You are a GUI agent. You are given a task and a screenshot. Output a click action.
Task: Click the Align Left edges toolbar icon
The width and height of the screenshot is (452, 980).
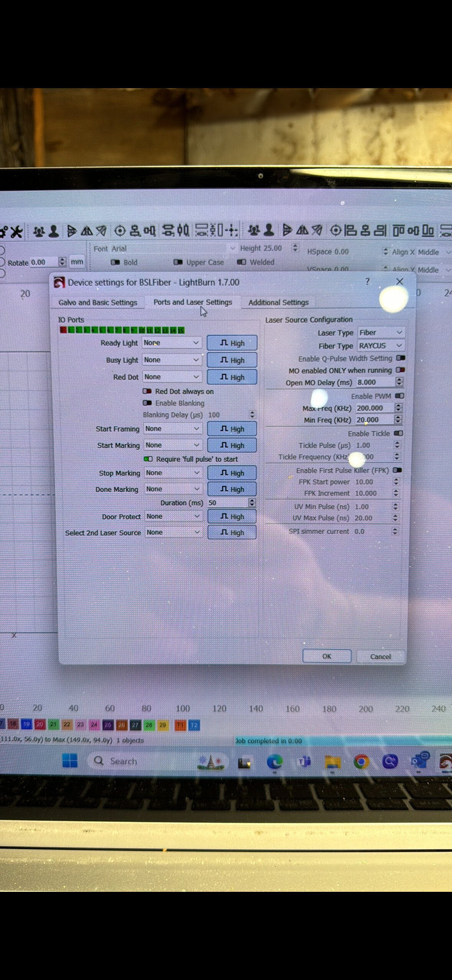coord(350,230)
